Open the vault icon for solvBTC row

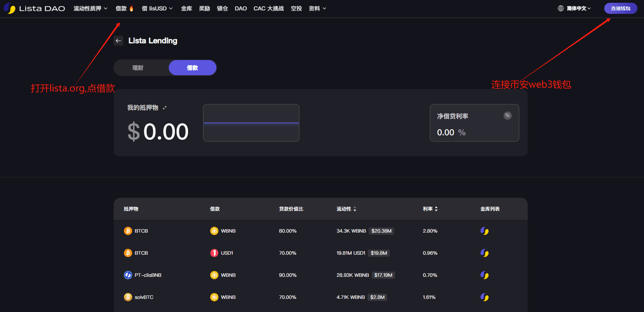coord(485,297)
